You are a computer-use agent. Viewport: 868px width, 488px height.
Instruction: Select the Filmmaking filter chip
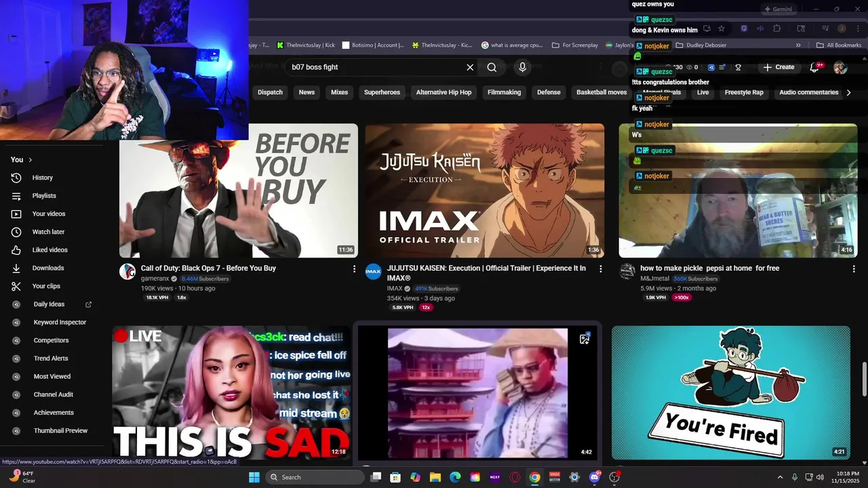click(504, 92)
